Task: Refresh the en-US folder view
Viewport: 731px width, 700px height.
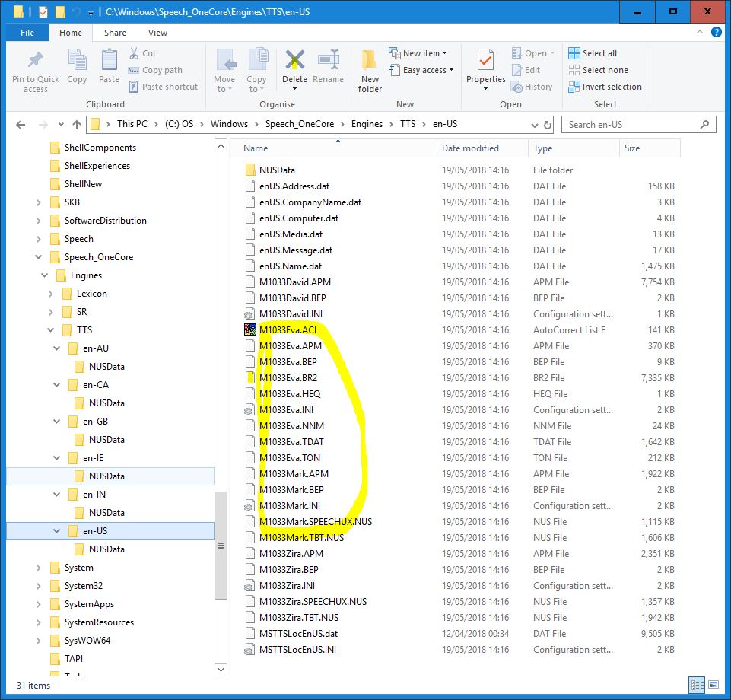Action: tap(548, 125)
